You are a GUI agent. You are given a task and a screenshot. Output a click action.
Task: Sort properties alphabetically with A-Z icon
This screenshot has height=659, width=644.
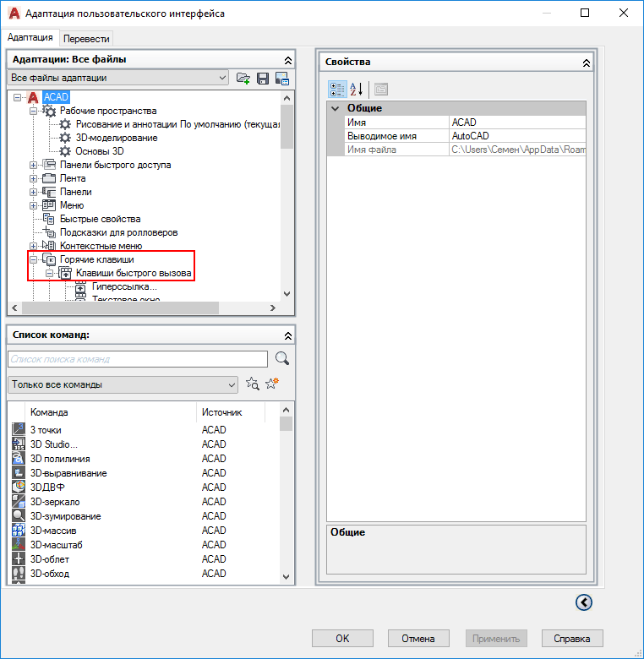(x=357, y=89)
